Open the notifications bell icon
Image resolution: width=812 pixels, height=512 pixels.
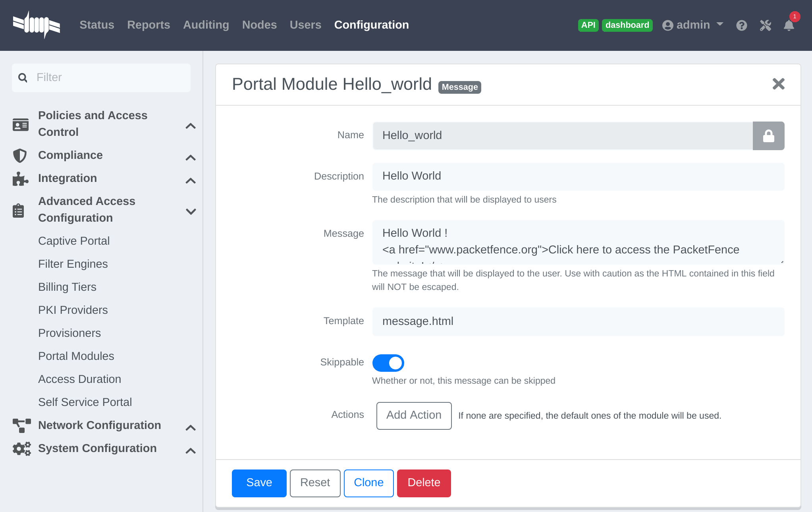pyautogui.click(x=789, y=25)
